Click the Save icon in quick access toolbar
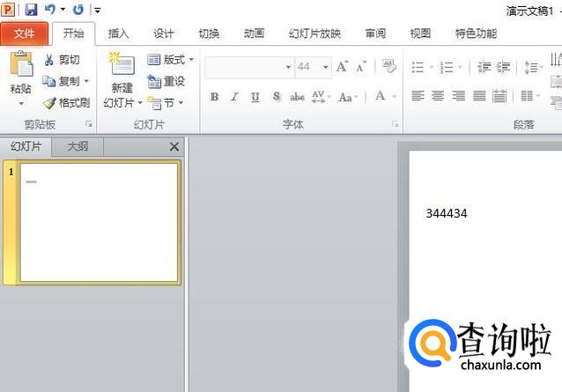Viewport: 562px width, 392px height. click(x=31, y=10)
